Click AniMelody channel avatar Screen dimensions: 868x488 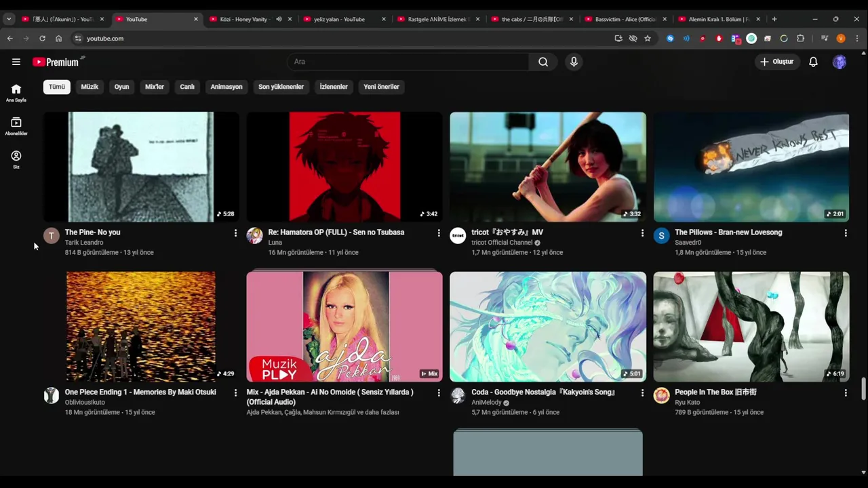[458, 395]
